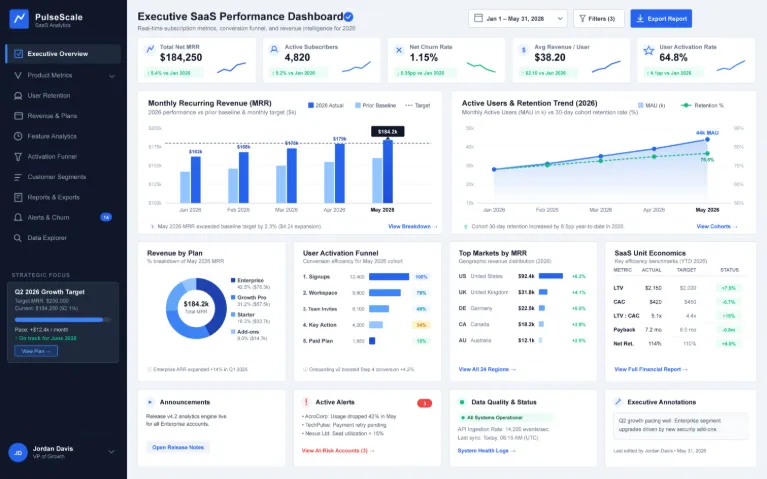Screen dimensions: 767x479
Task: Expand the Product Metrics chevron
Action: [x=112, y=76]
